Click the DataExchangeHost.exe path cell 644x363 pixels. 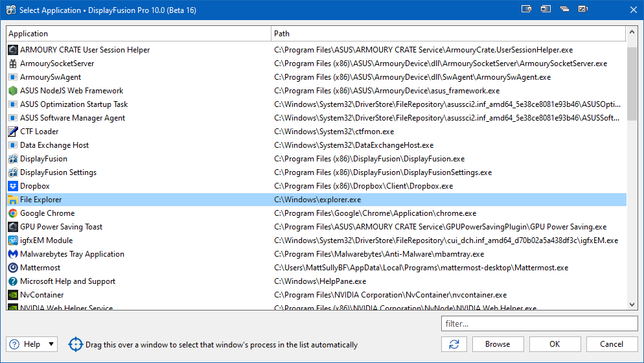coord(354,145)
